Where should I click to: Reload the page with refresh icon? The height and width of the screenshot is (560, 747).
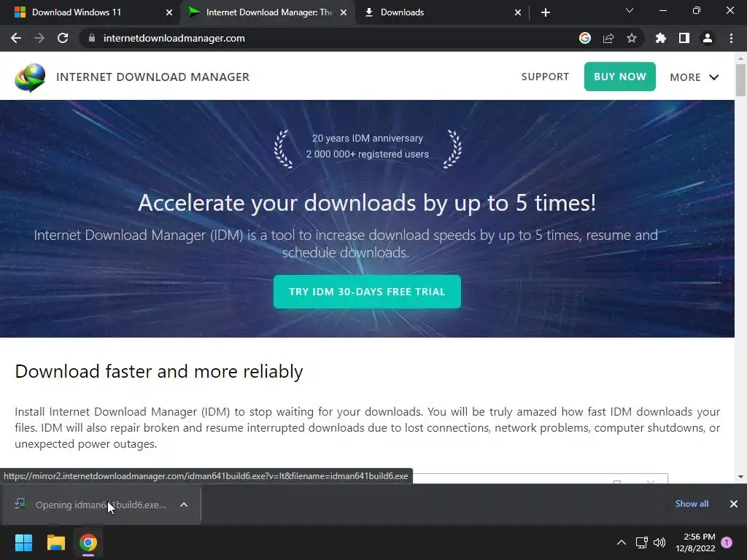[63, 38]
